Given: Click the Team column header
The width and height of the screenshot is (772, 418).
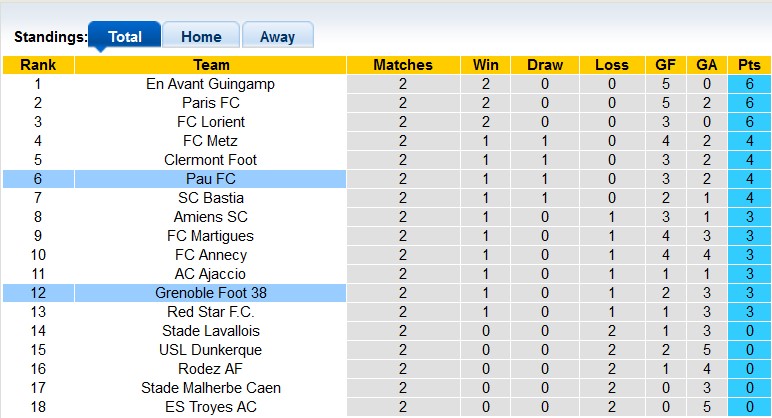Looking at the screenshot, I should [x=210, y=65].
